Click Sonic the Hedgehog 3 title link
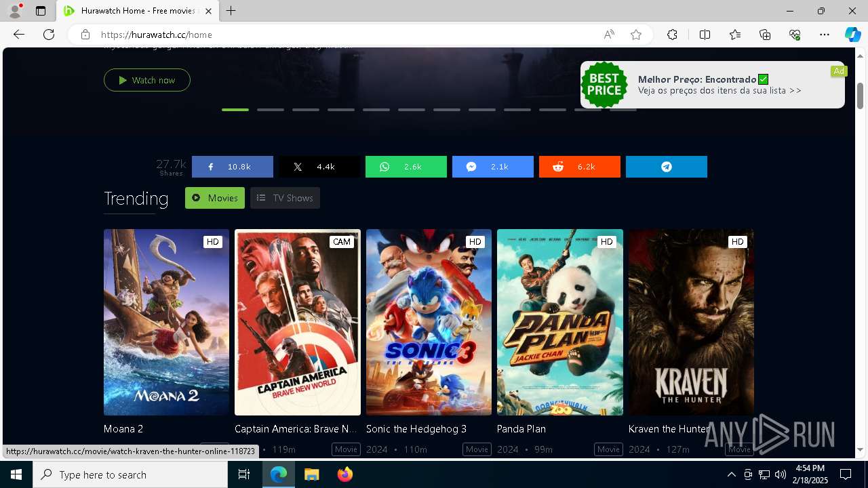The height and width of the screenshot is (488, 868). pos(416,429)
